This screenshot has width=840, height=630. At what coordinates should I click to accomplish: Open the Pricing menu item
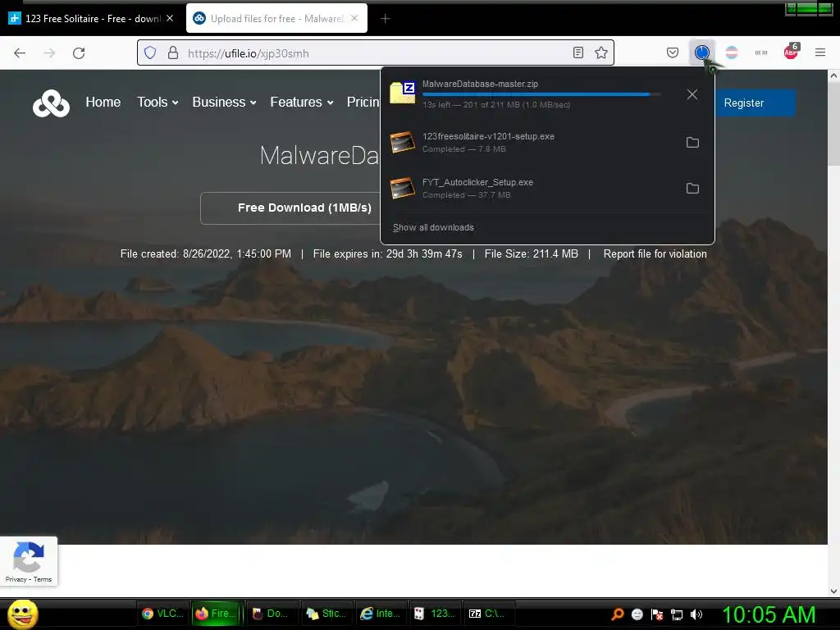coord(363,102)
